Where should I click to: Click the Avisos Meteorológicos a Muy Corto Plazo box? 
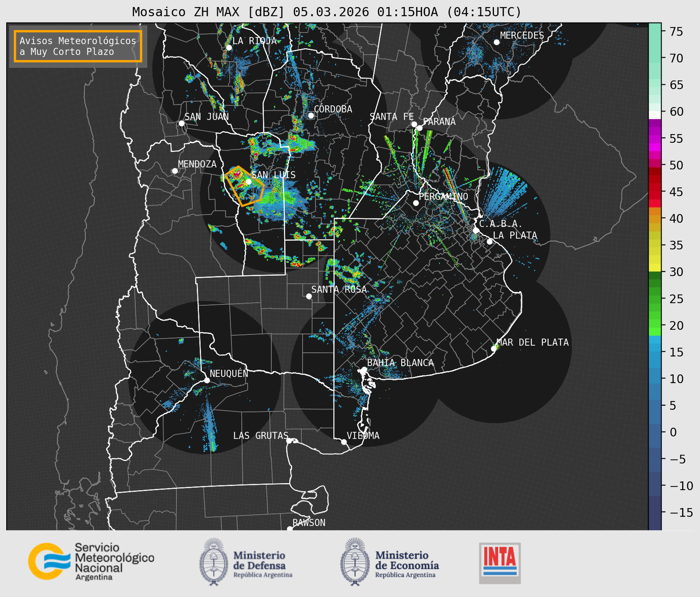(78, 46)
